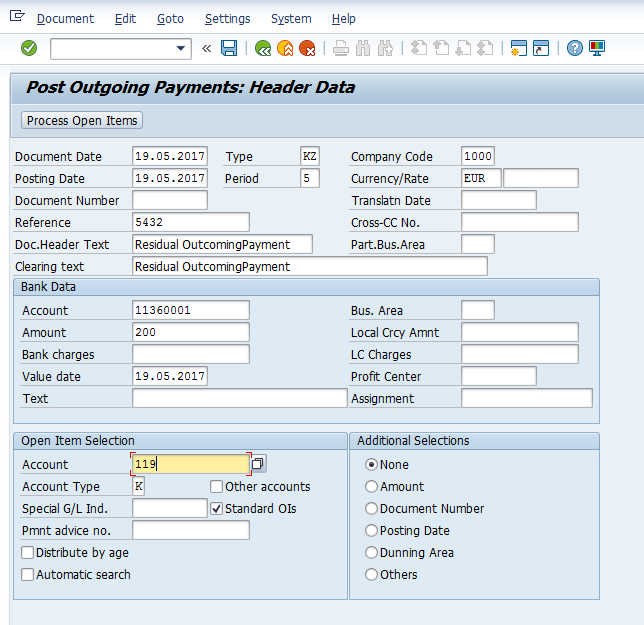Open Help via question mark icon

coord(574,48)
